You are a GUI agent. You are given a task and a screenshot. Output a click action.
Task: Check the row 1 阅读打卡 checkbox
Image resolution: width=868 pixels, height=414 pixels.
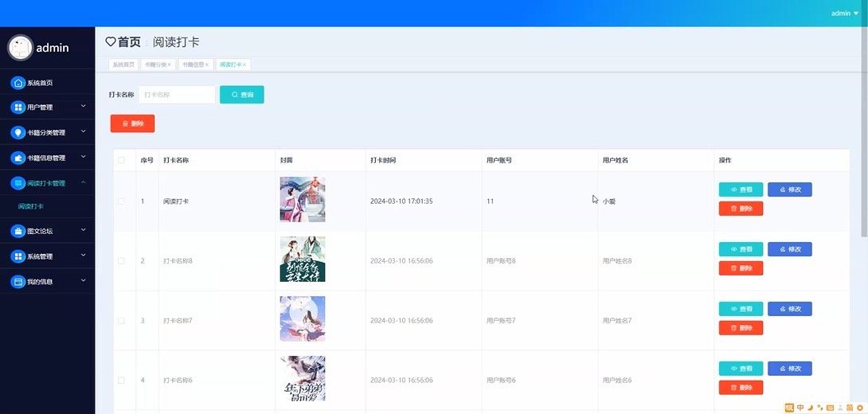click(x=121, y=201)
